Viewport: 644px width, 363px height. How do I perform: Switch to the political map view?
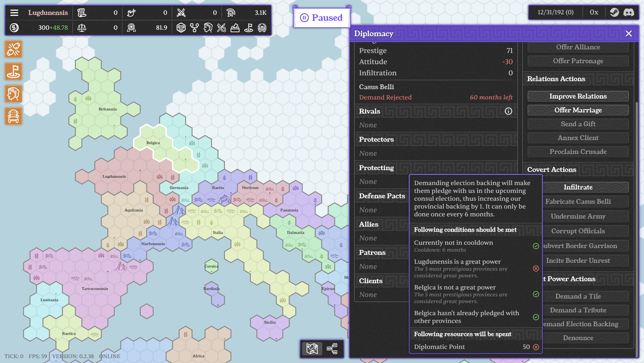[312, 348]
